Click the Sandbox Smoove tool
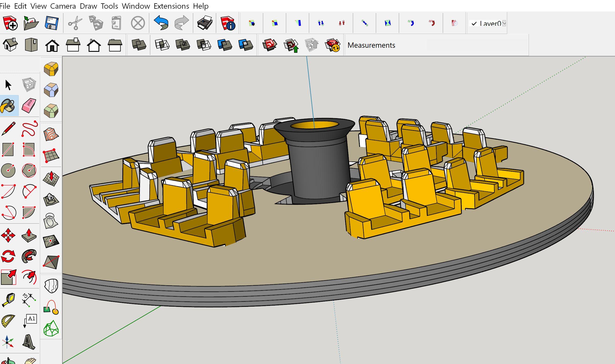The height and width of the screenshot is (364, 615). click(x=51, y=178)
